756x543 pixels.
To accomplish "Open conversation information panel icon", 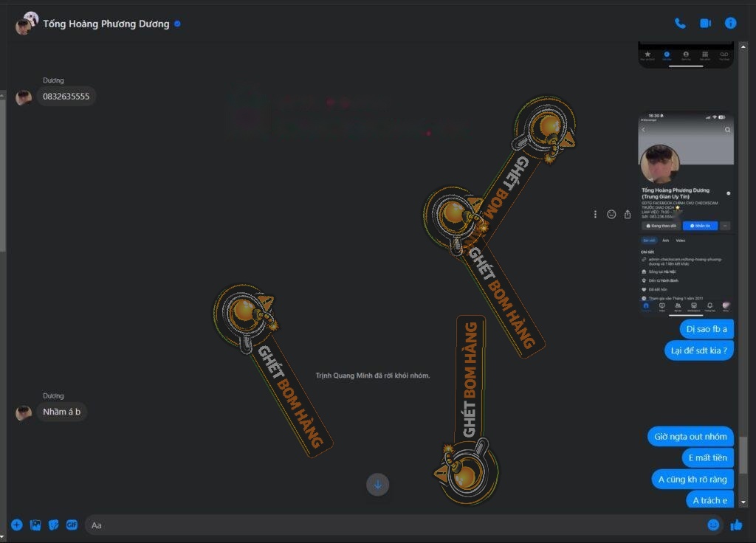I will (x=730, y=24).
